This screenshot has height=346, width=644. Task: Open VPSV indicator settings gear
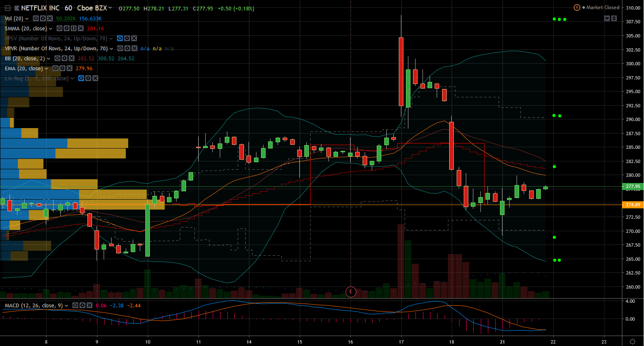pyautogui.click(x=127, y=39)
